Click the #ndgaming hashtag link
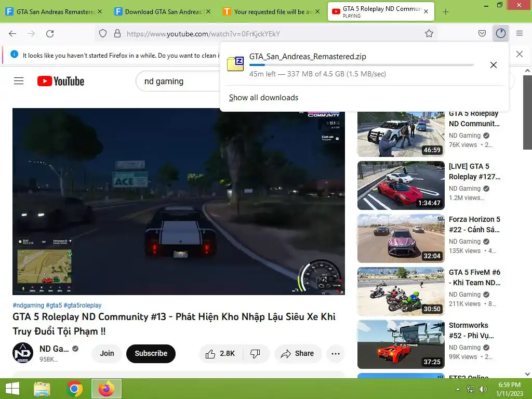Screen dimensions: 532x399 pos(28,305)
